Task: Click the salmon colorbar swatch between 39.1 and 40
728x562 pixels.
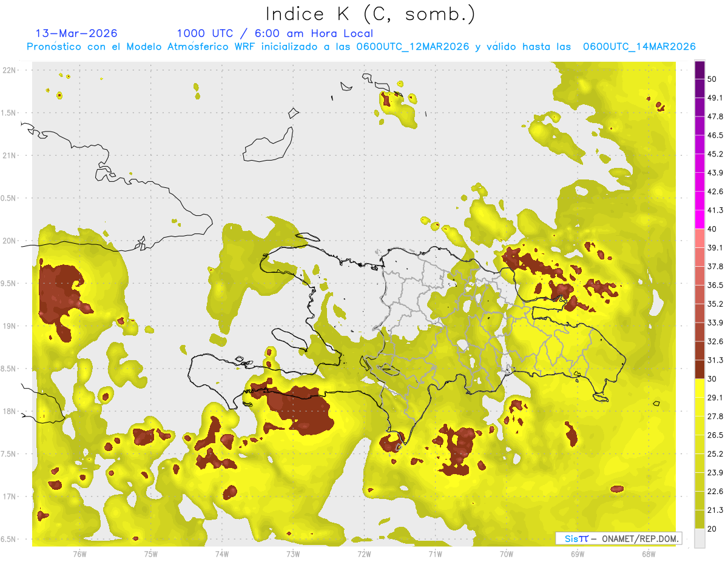Action: (699, 238)
